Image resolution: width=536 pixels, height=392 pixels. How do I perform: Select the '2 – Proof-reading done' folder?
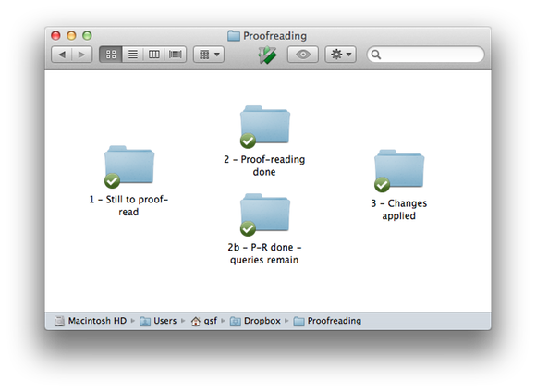pyautogui.click(x=265, y=127)
